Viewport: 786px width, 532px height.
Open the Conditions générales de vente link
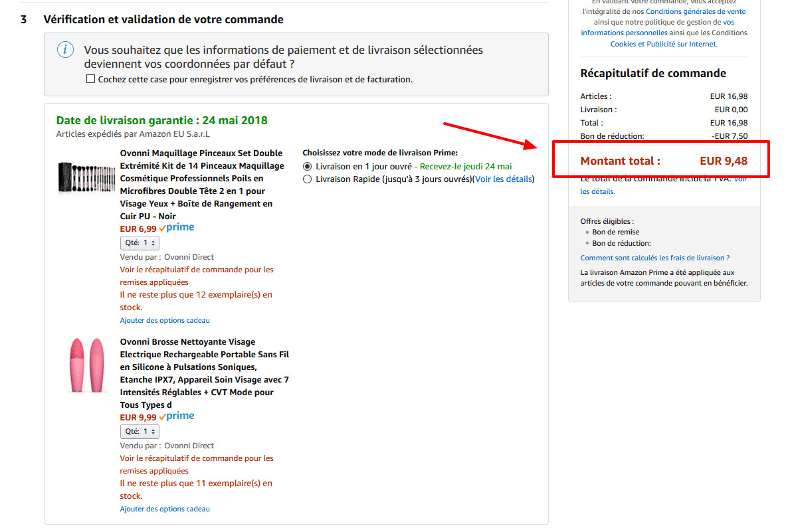click(695, 11)
